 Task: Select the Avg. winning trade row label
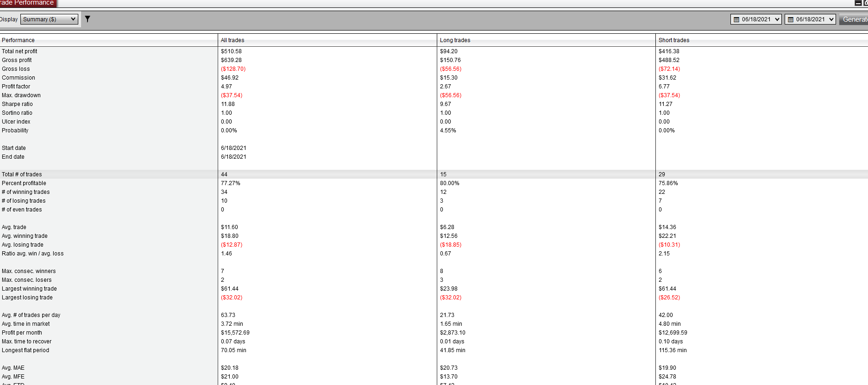tap(25, 236)
